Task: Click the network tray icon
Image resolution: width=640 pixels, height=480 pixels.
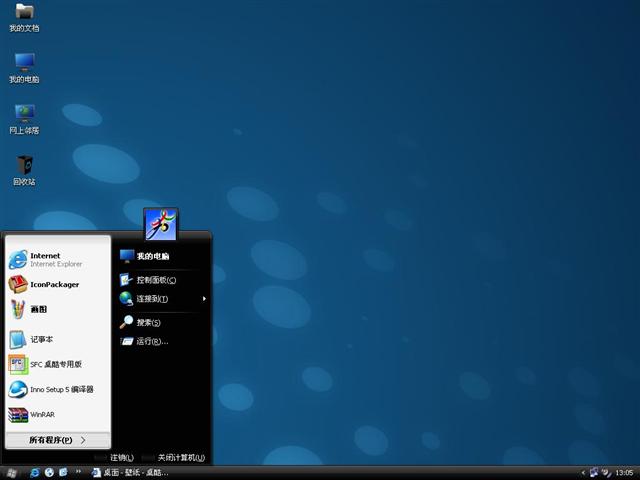Action: click(594, 473)
